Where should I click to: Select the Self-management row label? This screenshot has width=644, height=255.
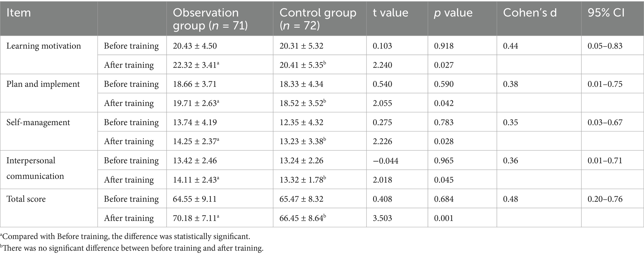[38, 122]
